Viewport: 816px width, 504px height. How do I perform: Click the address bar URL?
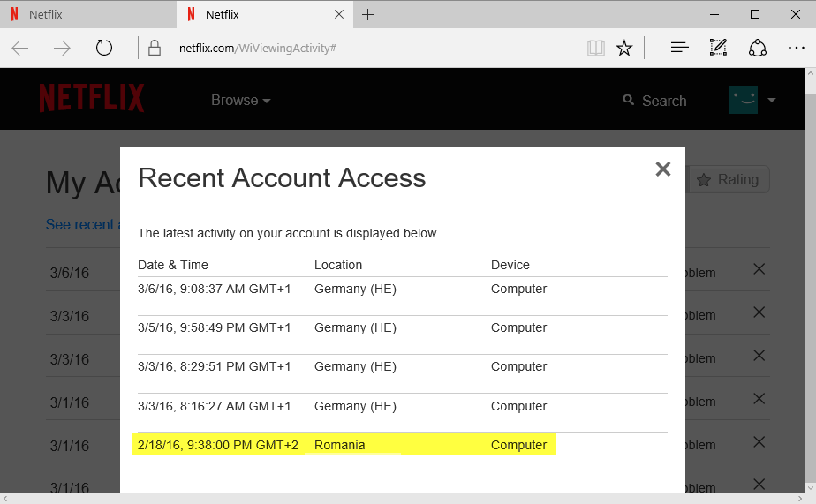point(258,48)
